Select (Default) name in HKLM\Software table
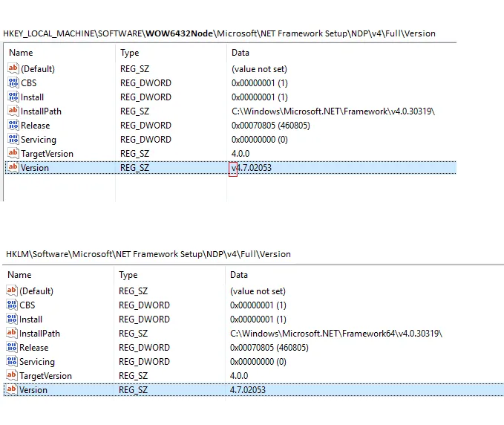The height and width of the screenshot is (425, 504). click(x=36, y=291)
